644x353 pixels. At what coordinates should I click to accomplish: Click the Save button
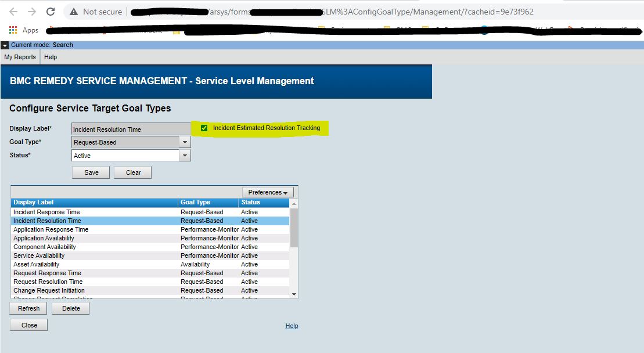(91, 172)
